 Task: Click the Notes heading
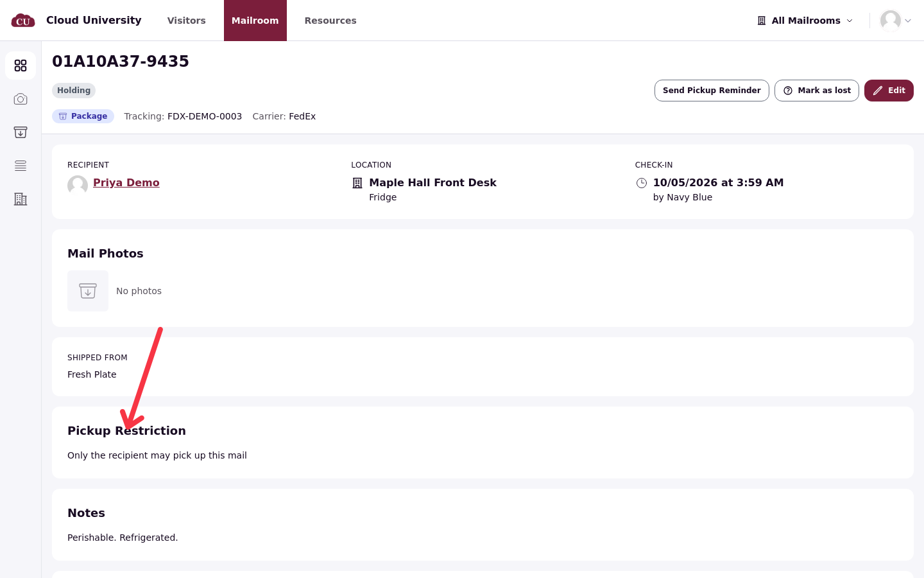coord(86,513)
